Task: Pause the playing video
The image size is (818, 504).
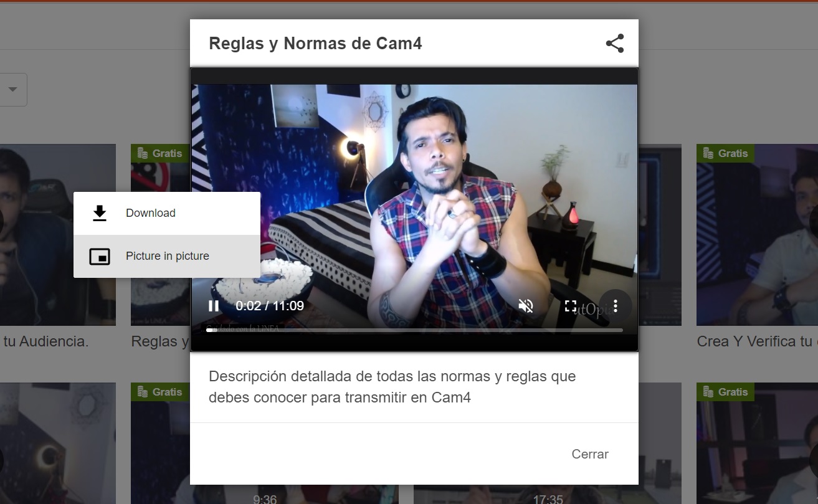Action: [214, 306]
